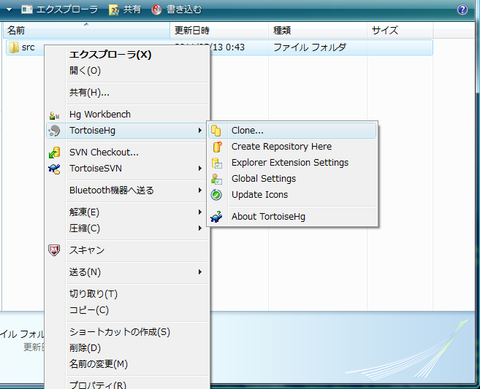Expand the 解凍(E) submenu arrow
This screenshot has width=480, height=389.
(200, 212)
